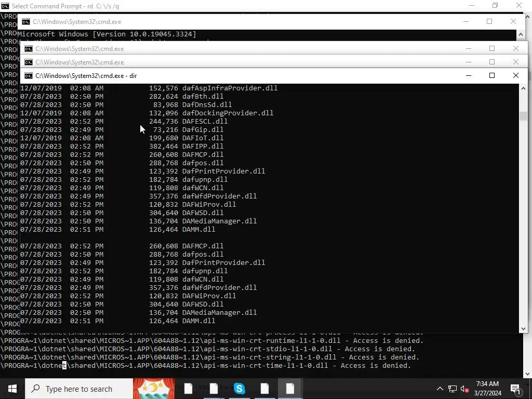This screenshot has height=399, width=532.
Task: Close the 'Select Command Prompt - rd' window
Action: click(x=519, y=5)
